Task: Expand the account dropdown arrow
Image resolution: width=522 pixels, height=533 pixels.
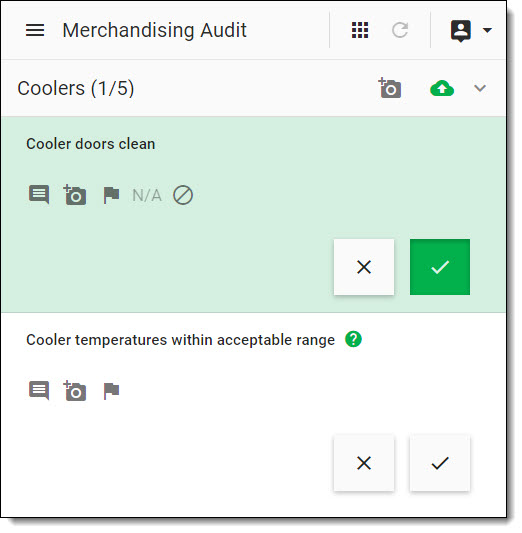Action: point(487,30)
